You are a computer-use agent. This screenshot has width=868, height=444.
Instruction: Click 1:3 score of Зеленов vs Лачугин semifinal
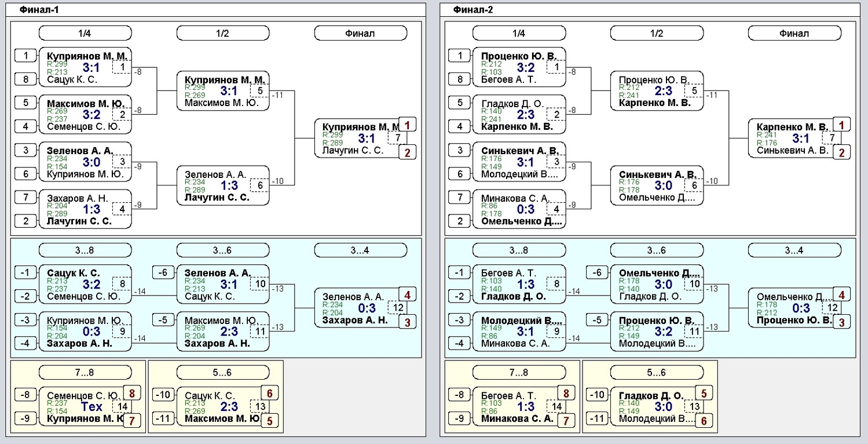[230, 185]
